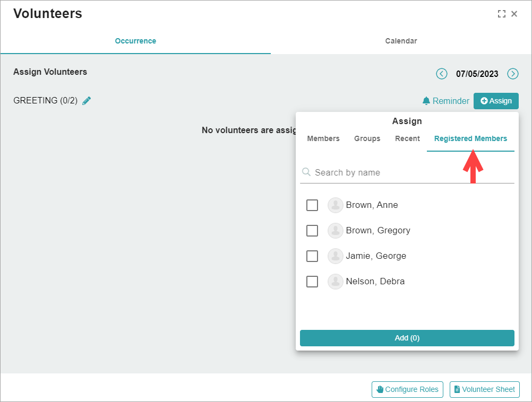Select the name Brown, Anne
This screenshot has height=402, width=532.
coord(372,205)
